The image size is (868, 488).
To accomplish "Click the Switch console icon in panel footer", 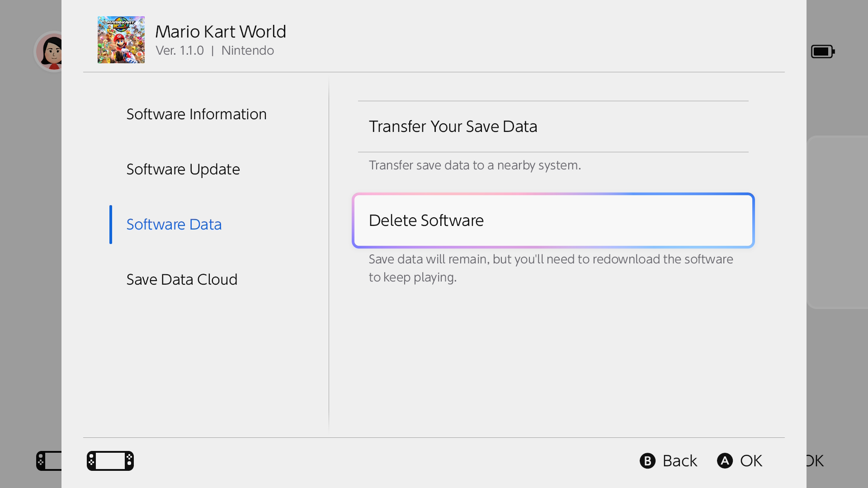I will (110, 460).
